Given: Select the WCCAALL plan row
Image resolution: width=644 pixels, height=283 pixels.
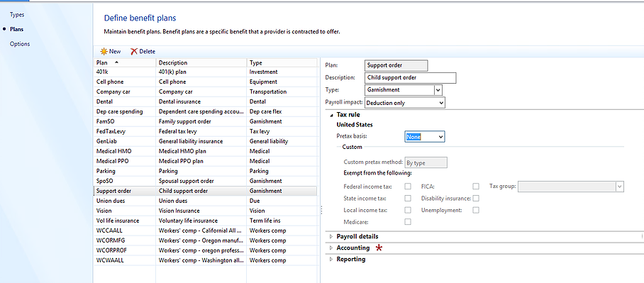Looking at the screenshot, I should coord(206,231).
